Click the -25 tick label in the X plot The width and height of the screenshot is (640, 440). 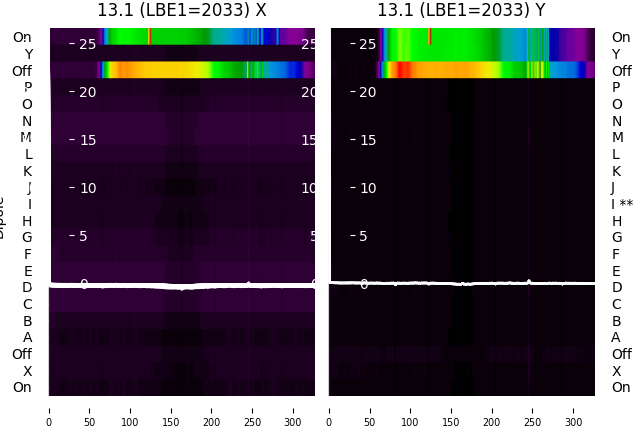tap(83, 44)
